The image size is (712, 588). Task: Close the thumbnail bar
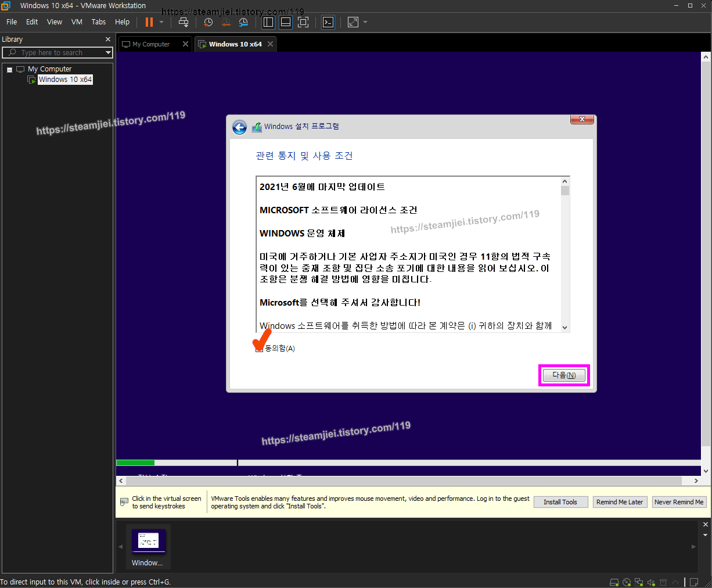click(x=706, y=525)
